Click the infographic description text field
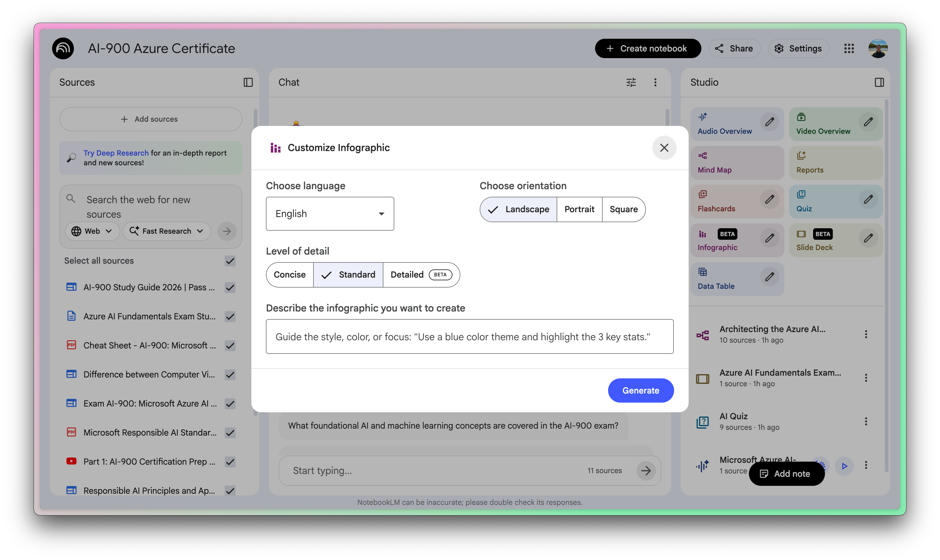This screenshot has height=560, width=940. (469, 337)
